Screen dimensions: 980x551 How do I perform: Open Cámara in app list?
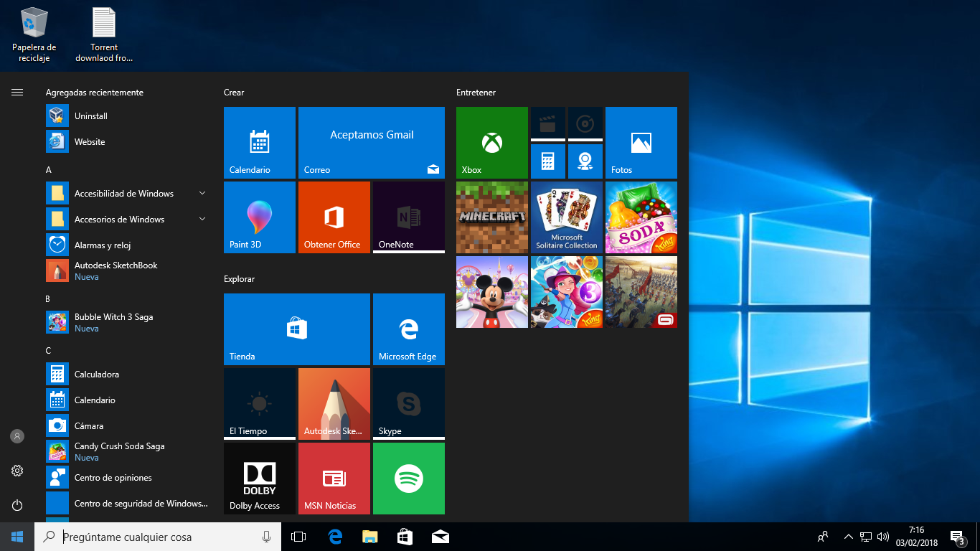pyautogui.click(x=128, y=426)
